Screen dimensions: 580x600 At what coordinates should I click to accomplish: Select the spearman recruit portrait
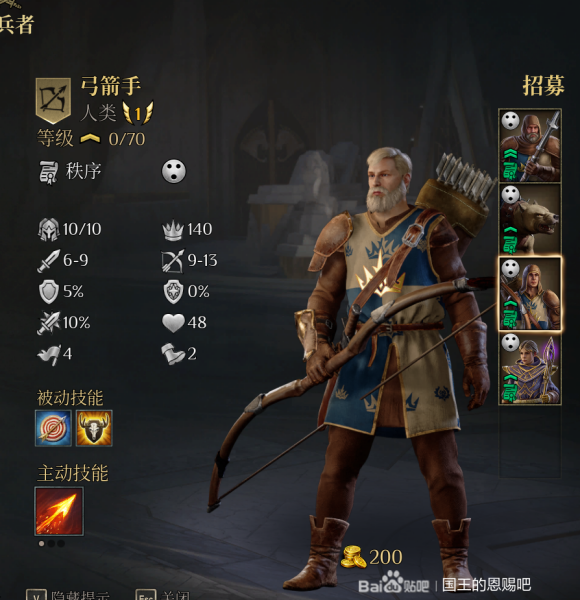(530, 146)
